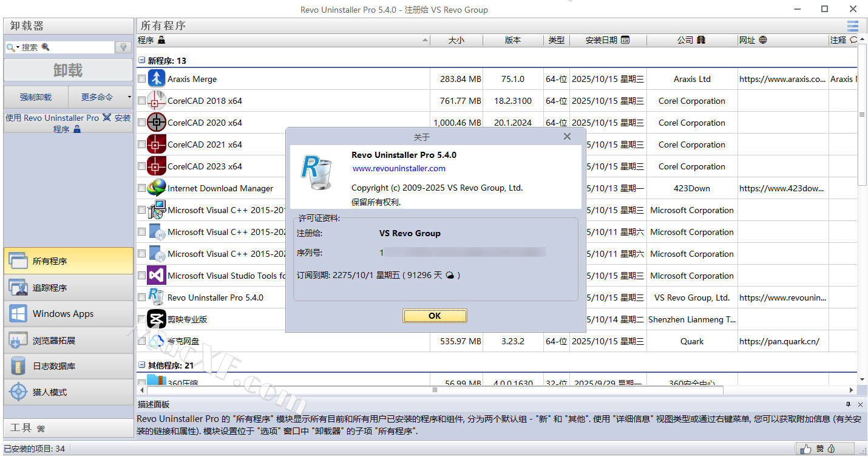Click the Hunter Mode crosshair icon
This screenshot has width=868, height=459.
coord(18,392)
